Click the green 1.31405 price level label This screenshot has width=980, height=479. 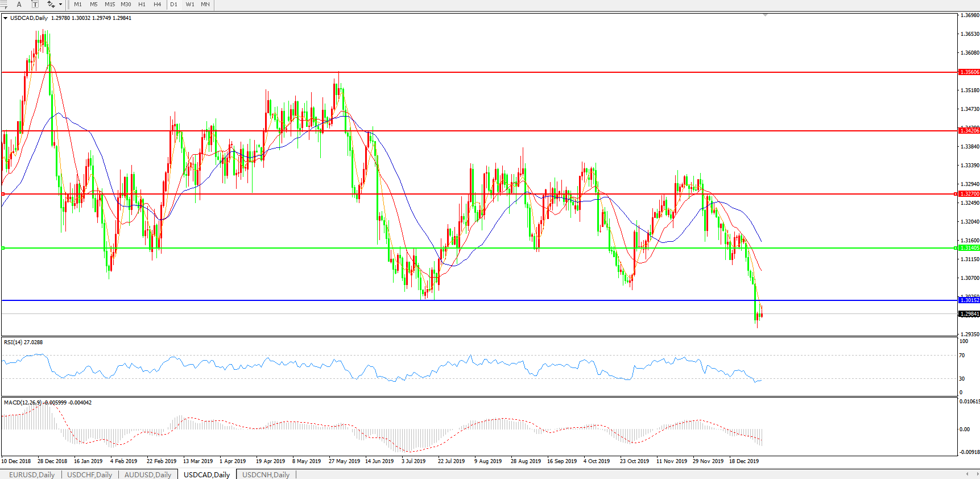click(x=969, y=248)
